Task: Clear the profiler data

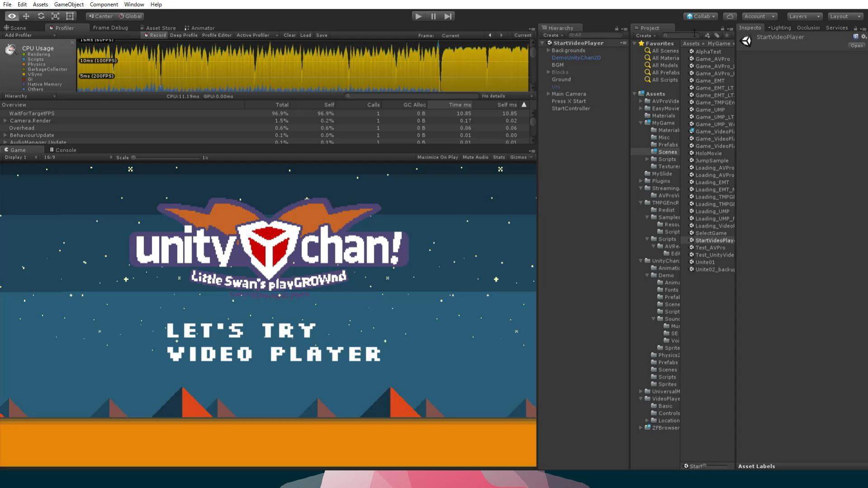Action: tap(289, 35)
